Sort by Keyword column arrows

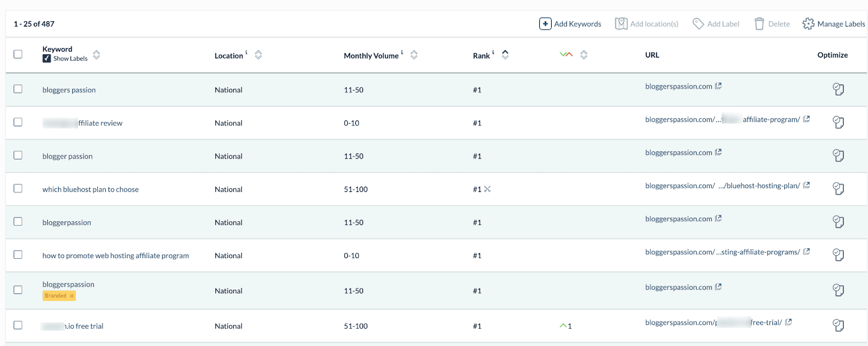pos(97,55)
